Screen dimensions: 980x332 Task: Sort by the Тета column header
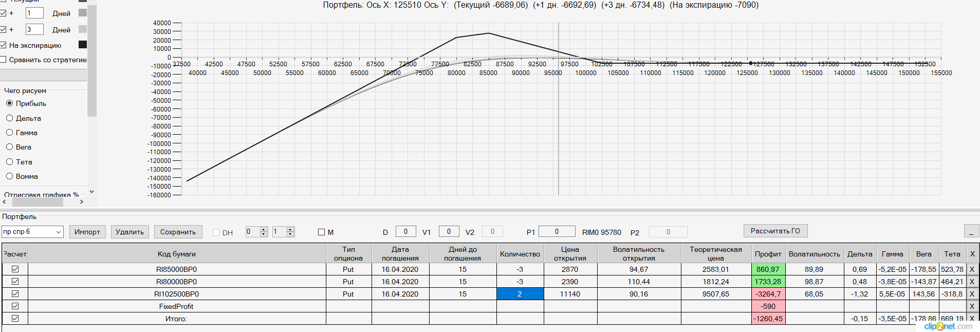(952, 254)
